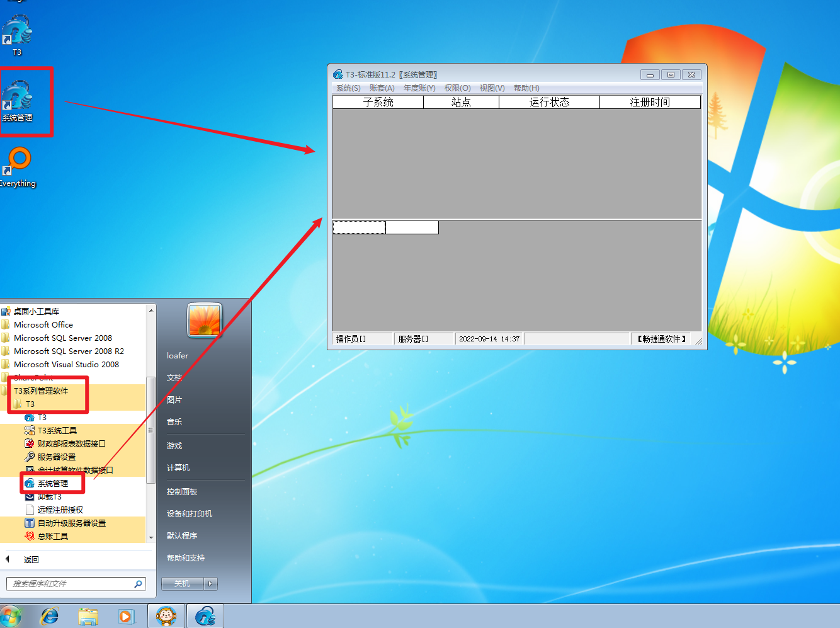Click the 【畅捷通软件】 status bar label

click(x=661, y=339)
